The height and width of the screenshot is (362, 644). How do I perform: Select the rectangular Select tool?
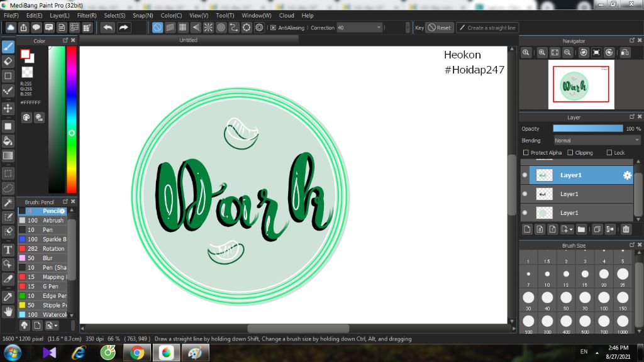(x=8, y=173)
